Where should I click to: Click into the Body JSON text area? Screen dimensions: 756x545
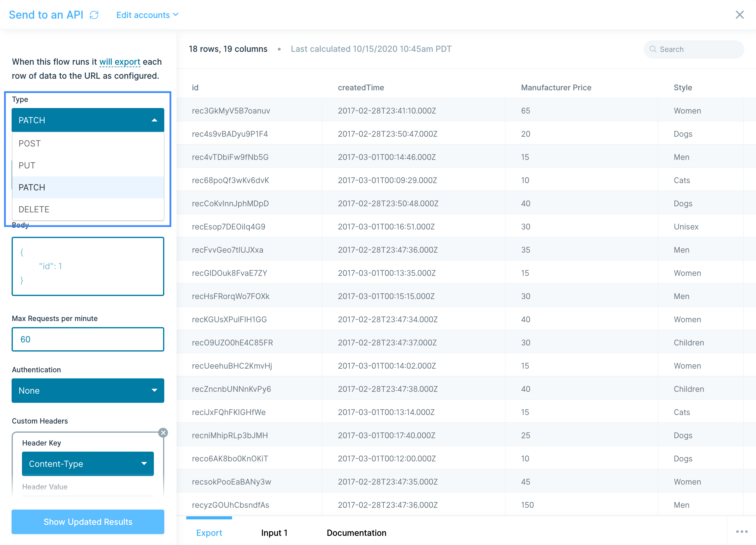tap(88, 266)
